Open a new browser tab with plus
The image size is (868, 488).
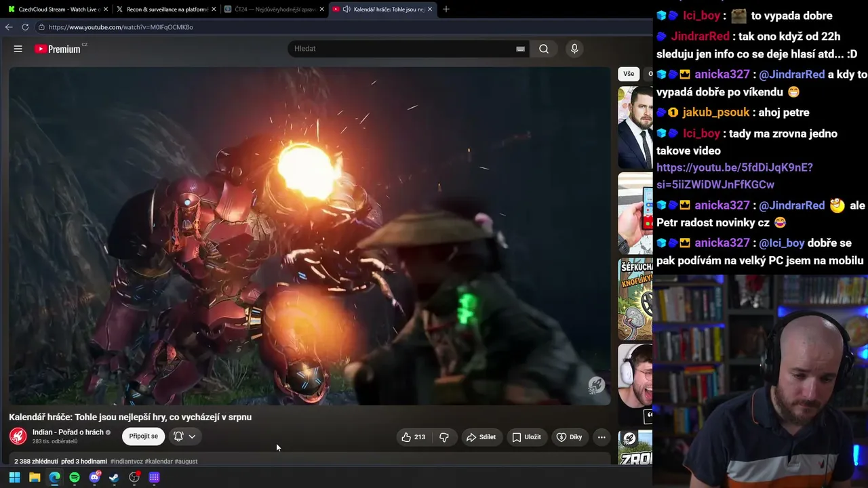pyautogui.click(x=446, y=9)
